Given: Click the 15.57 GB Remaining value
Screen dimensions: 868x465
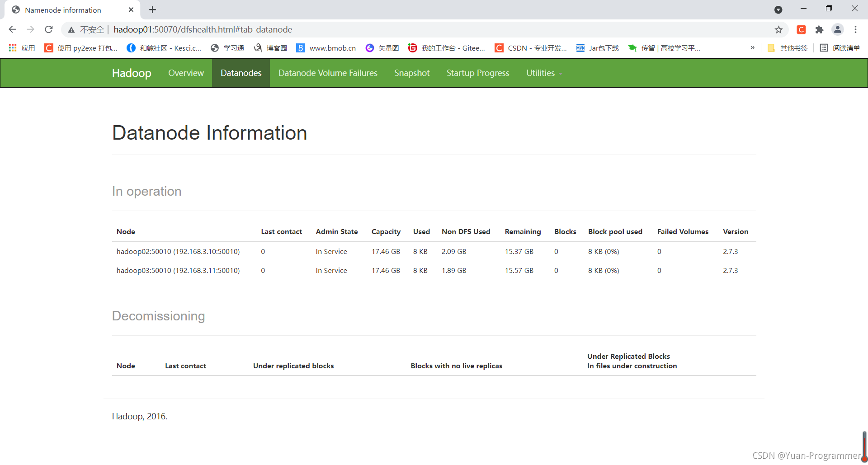Looking at the screenshot, I should point(519,270).
